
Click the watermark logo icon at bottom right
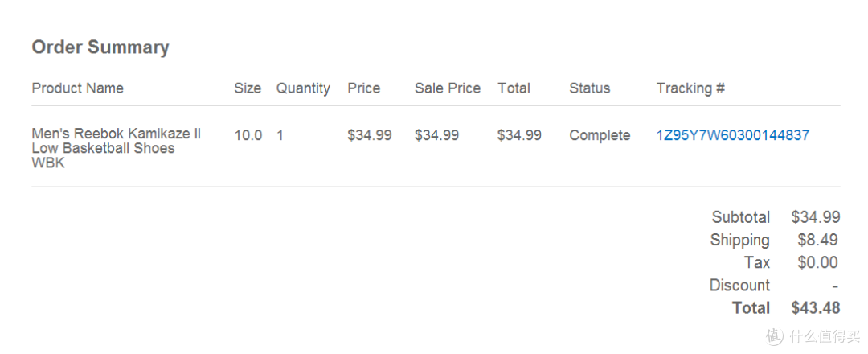click(x=775, y=335)
